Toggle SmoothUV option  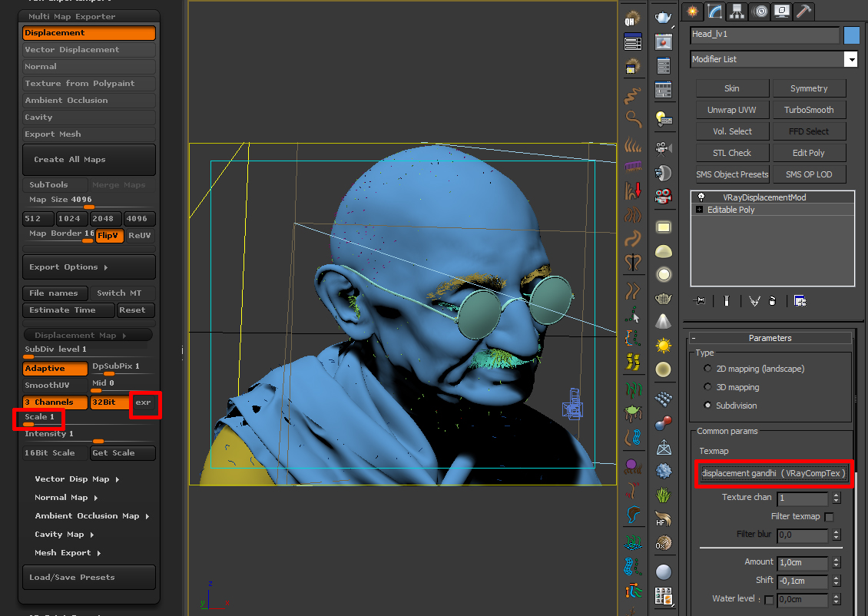tap(55, 386)
